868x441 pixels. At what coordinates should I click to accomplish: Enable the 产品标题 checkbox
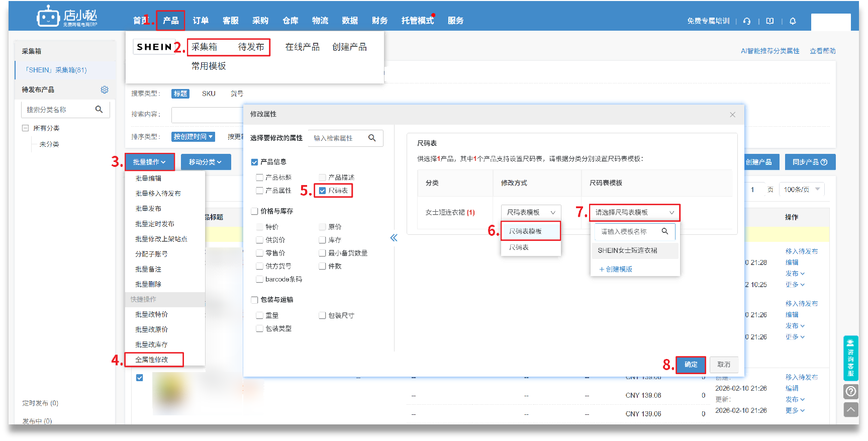click(260, 178)
